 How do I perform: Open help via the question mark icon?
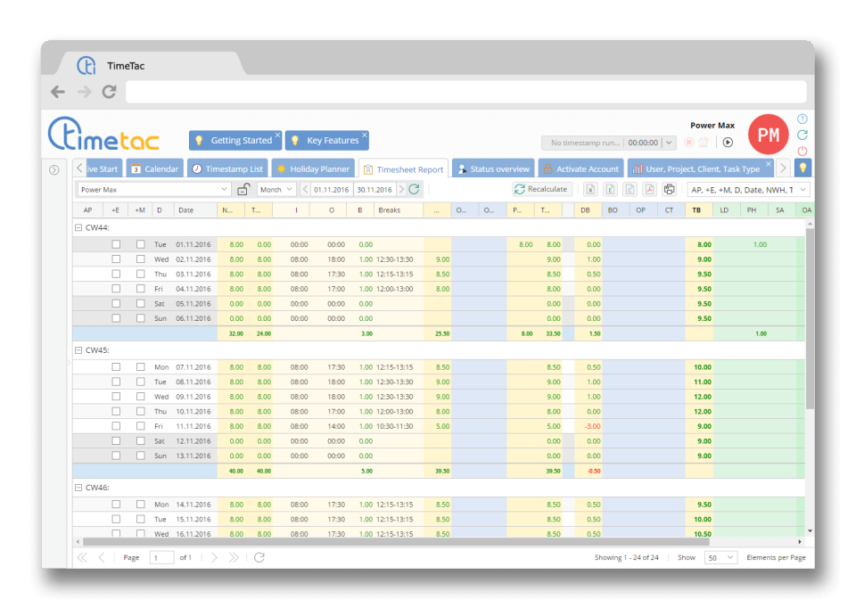point(802,119)
